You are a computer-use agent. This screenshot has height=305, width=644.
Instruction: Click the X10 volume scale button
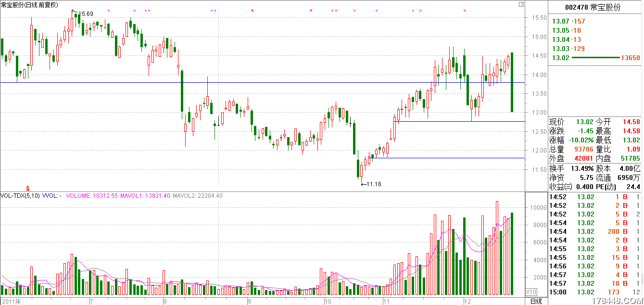pyautogui.click(x=531, y=292)
